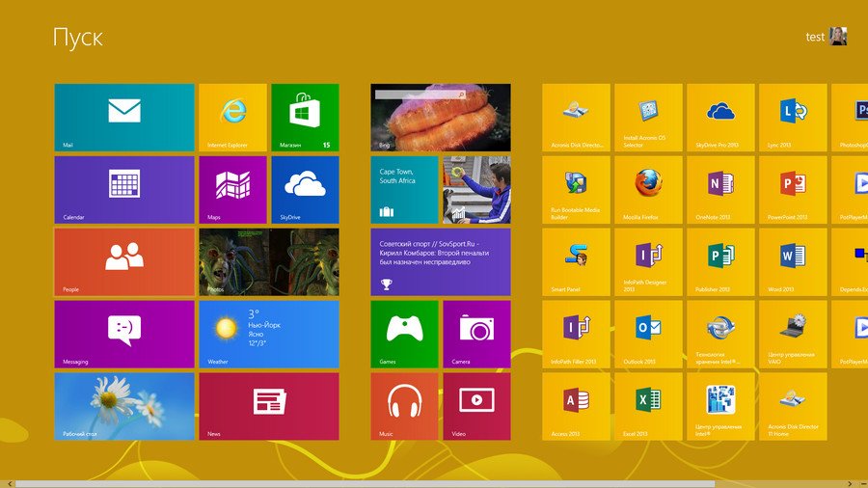The width and height of the screenshot is (868, 488).
Task: Open the Windows Store tile
Action: (305, 118)
